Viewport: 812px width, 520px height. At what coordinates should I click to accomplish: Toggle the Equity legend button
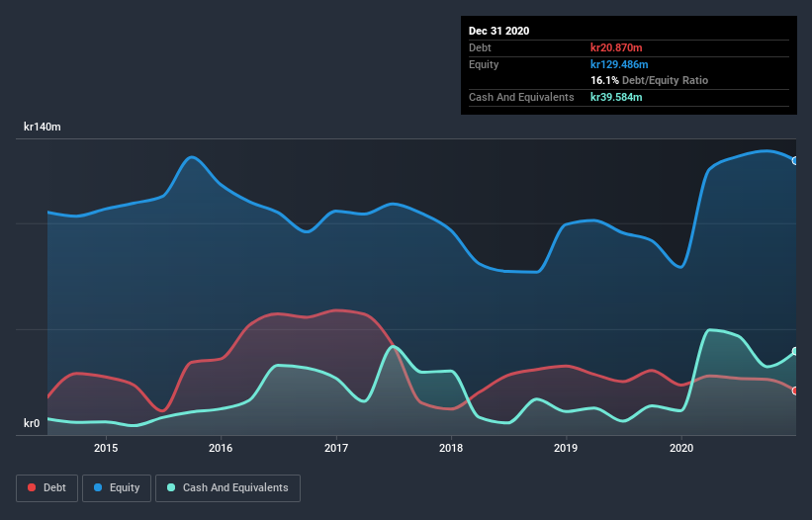point(117,488)
